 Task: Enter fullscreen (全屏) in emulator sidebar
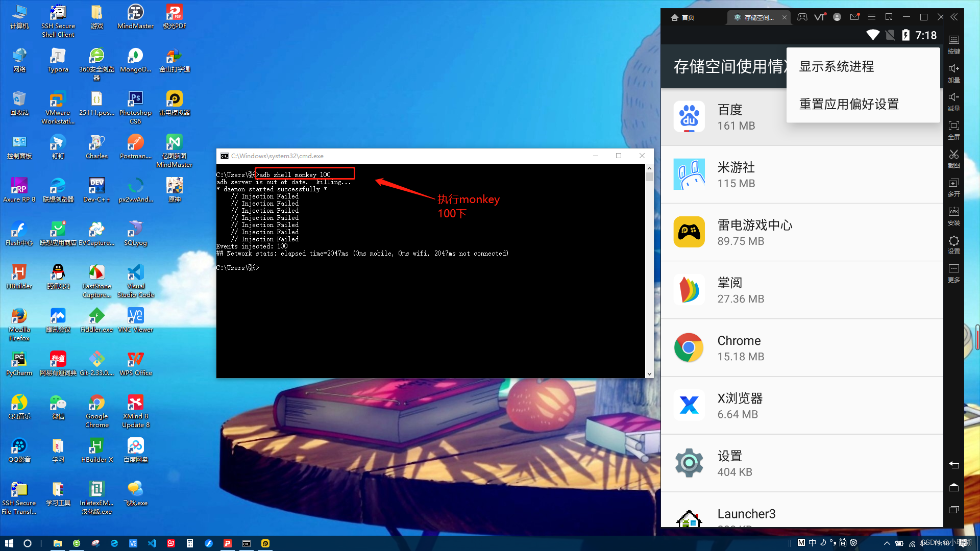953,126
